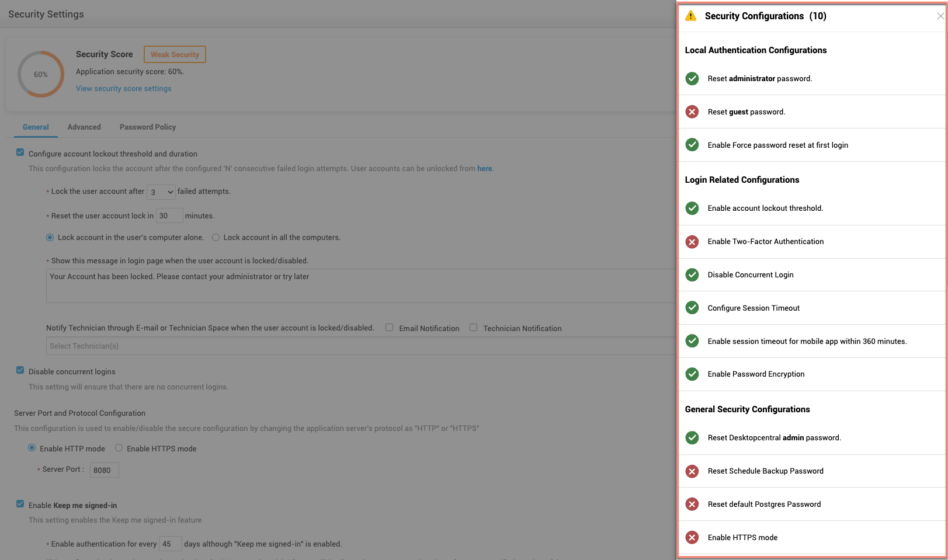This screenshot has width=948, height=560.
Task: Click the Weak Security badge button
Action: point(175,54)
